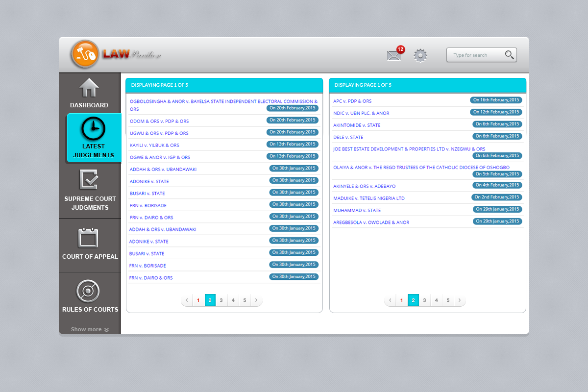Open settings via the gear icon
This screenshot has height=392, width=588.
420,55
